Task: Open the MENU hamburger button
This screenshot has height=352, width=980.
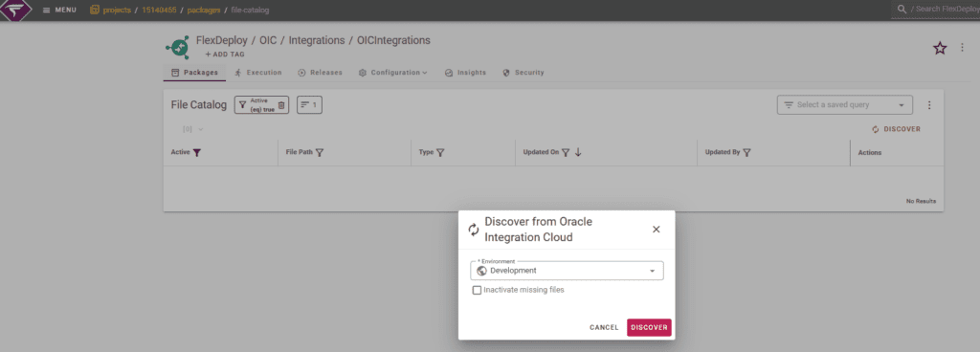Action: click(x=59, y=10)
